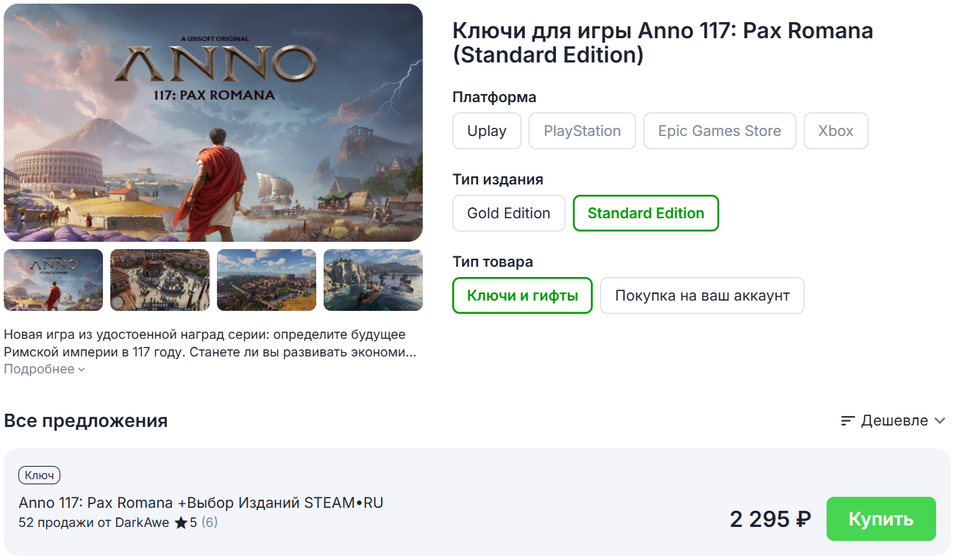
Task: Open the Anno 117 STEAM•RU offer title
Action: coord(201,503)
